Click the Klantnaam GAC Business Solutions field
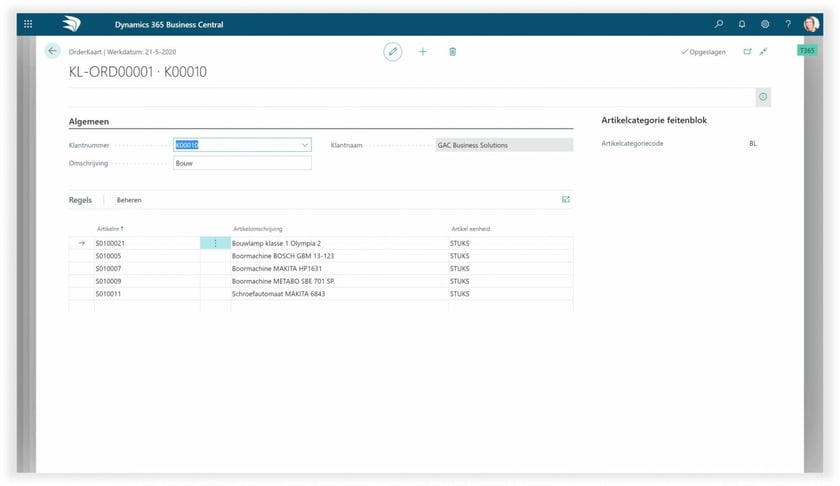The image size is (840, 486). [504, 145]
